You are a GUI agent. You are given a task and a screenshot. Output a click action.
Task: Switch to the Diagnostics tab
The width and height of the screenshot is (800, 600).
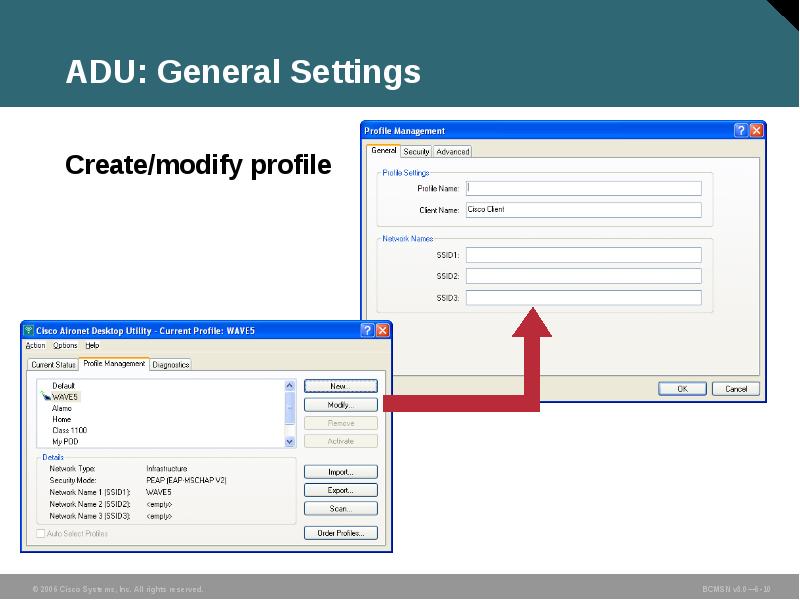pos(171,364)
